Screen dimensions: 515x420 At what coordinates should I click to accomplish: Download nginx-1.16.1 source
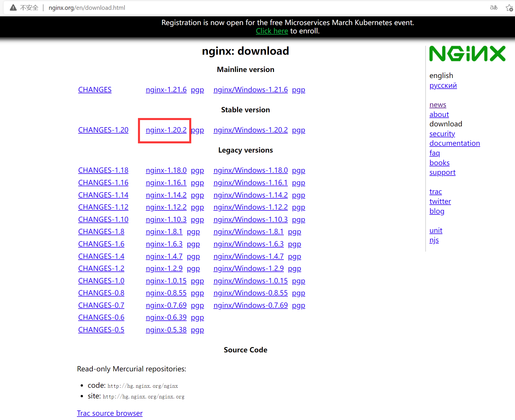(x=166, y=183)
